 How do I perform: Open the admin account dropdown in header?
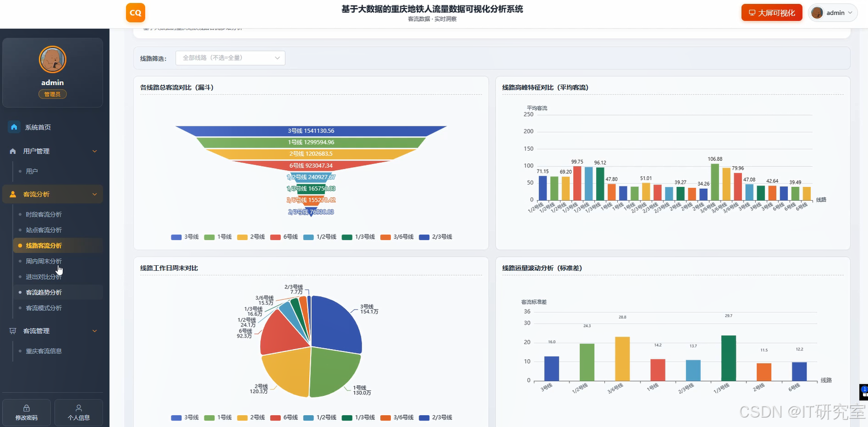833,13
